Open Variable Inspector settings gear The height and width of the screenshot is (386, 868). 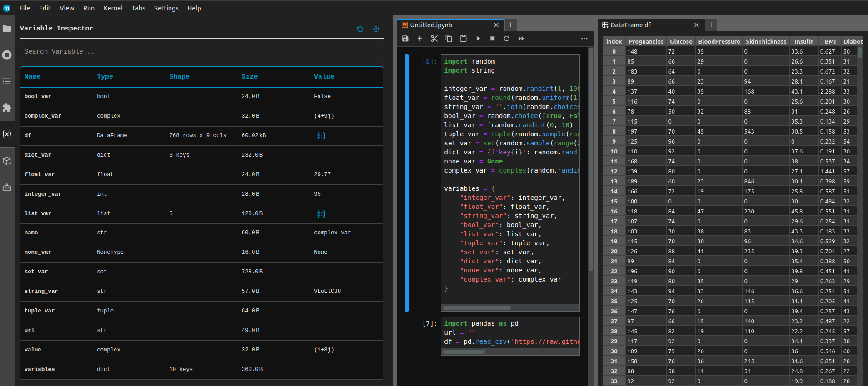tap(376, 29)
